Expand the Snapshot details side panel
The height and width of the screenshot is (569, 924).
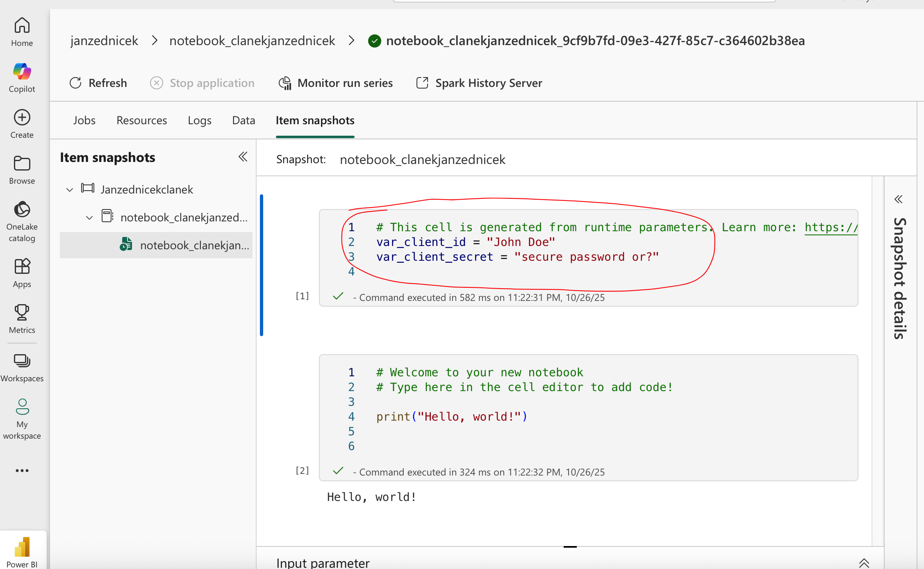[x=898, y=200]
